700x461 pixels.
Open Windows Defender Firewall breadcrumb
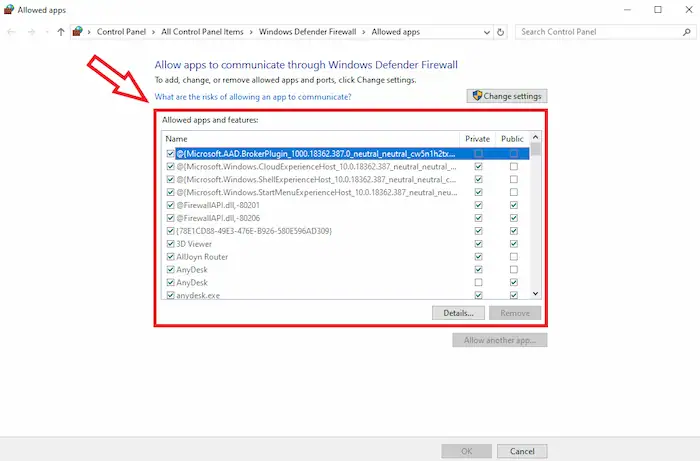pos(307,32)
